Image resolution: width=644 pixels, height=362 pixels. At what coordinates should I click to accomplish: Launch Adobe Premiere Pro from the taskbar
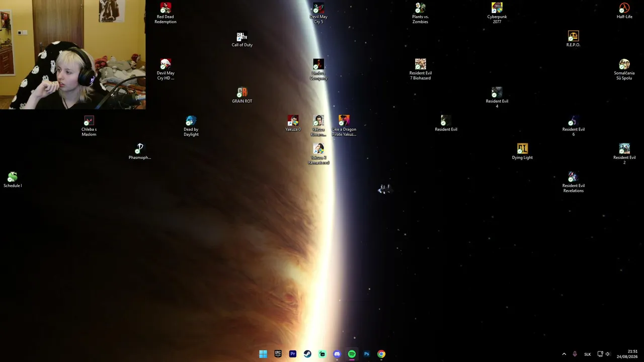[x=293, y=354]
